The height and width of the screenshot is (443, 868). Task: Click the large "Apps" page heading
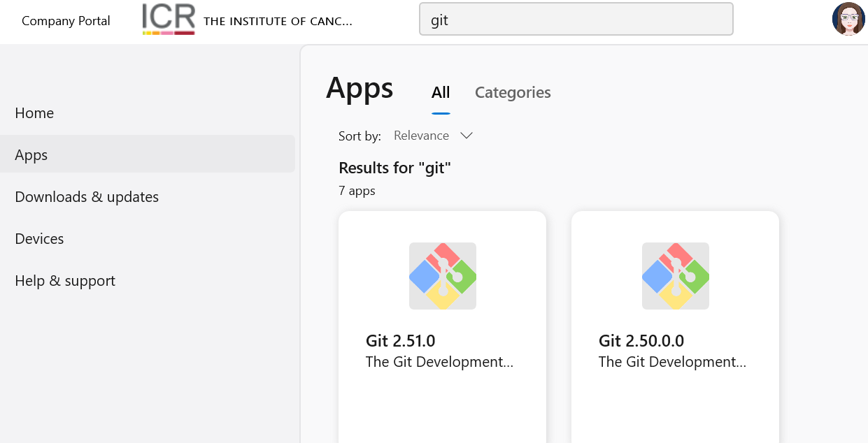(360, 88)
